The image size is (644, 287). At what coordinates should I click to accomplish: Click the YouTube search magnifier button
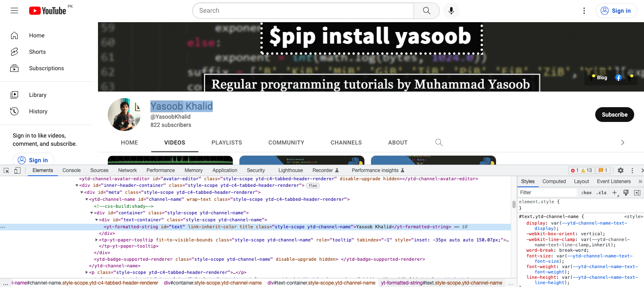[x=426, y=11]
